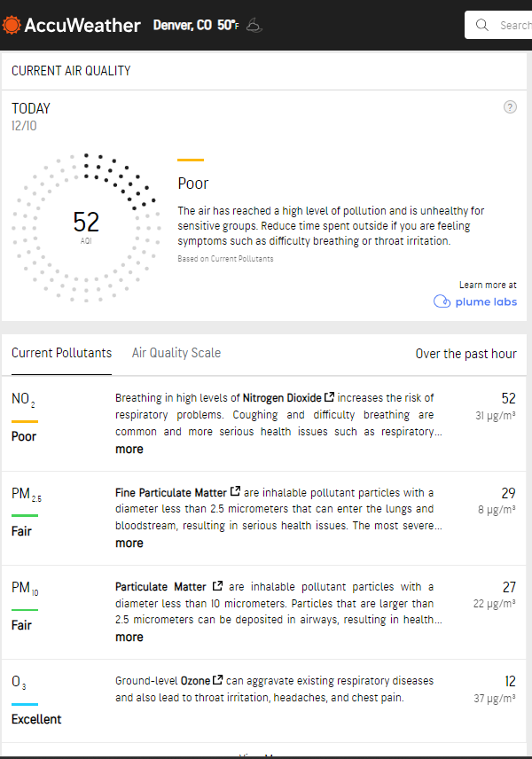The image size is (532, 759).
Task: Expand 'more' under the PM2.5 description
Action: [129, 543]
